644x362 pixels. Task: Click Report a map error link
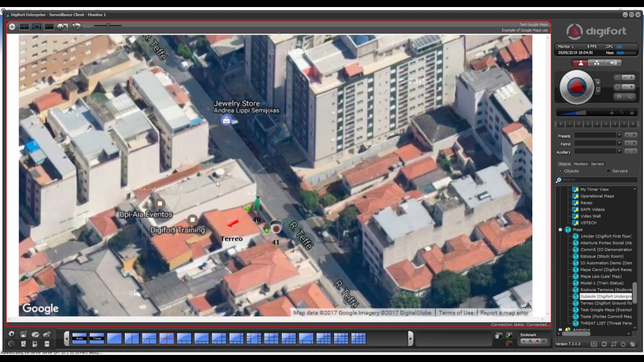coord(504,313)
